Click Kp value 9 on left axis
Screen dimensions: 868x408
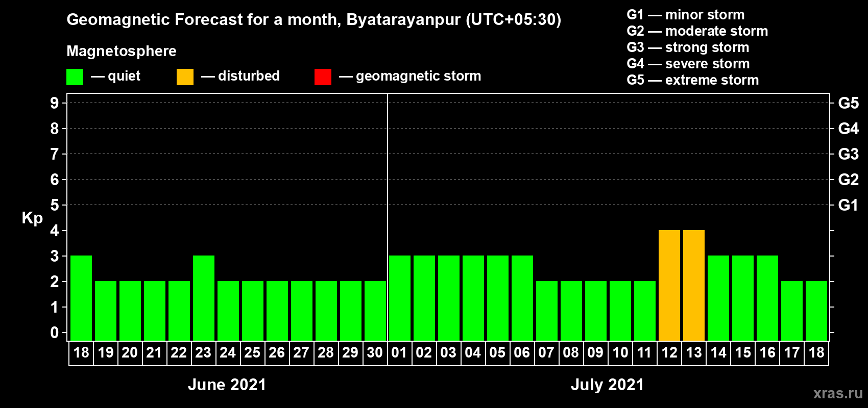[x=55, y=103]
